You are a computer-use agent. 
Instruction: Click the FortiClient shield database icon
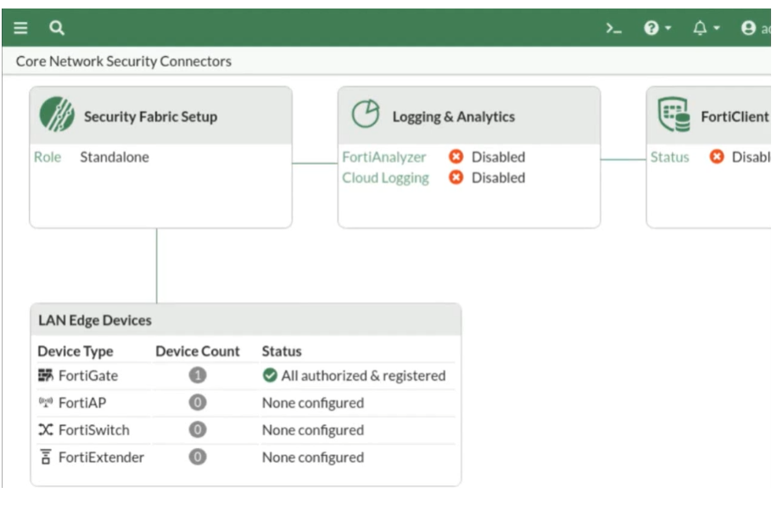tap(674, 115)
